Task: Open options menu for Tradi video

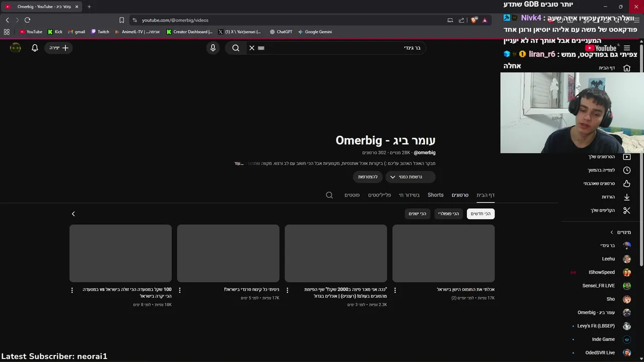Action: click(180, 290)
